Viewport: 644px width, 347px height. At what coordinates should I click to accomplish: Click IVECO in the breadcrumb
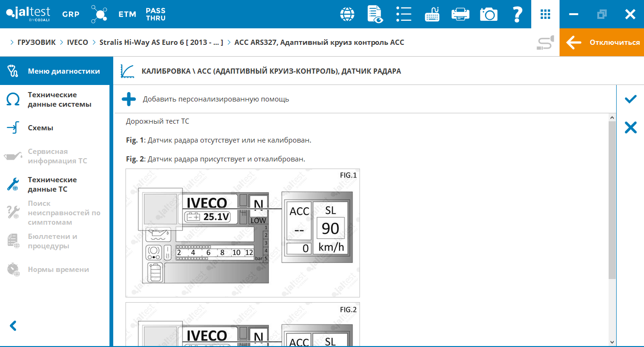(77, 42)
